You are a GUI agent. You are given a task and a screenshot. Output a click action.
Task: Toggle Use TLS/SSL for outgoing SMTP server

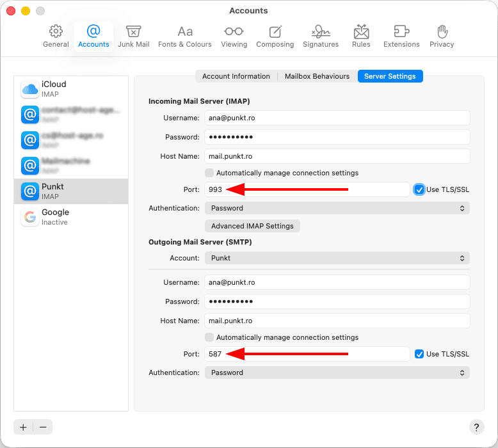coord(419,354)
